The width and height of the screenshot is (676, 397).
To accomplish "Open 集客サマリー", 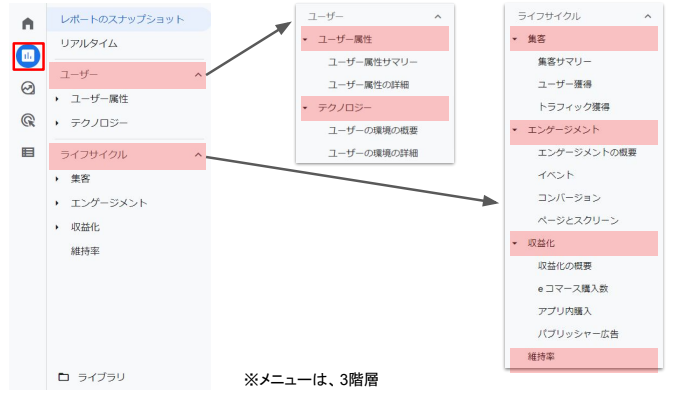I will 564,62.
